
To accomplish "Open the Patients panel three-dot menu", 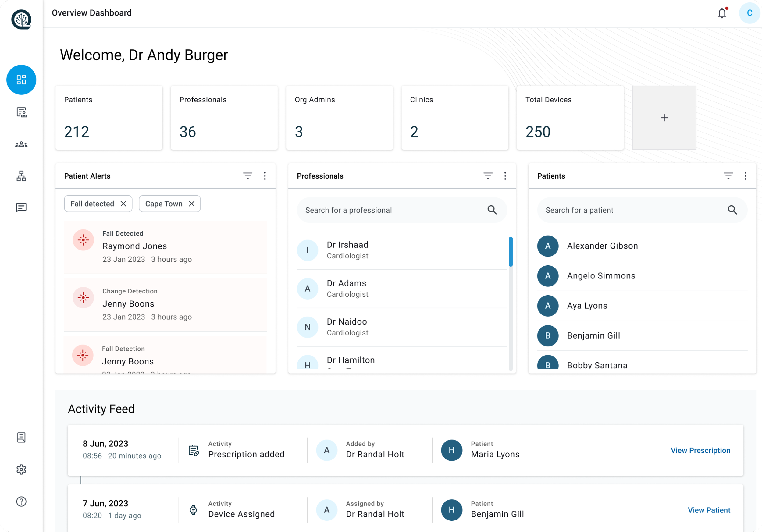I will click(746, 176).
